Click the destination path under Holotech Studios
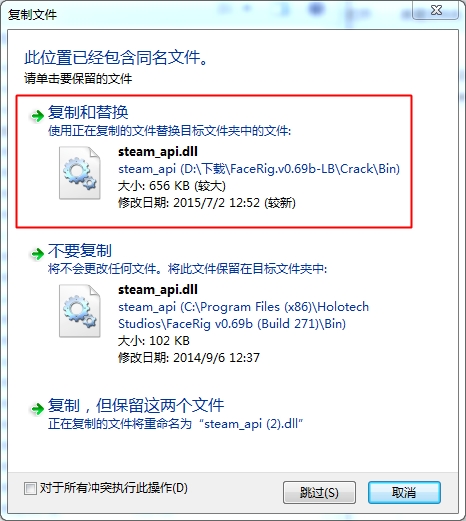 coord(244,315)
